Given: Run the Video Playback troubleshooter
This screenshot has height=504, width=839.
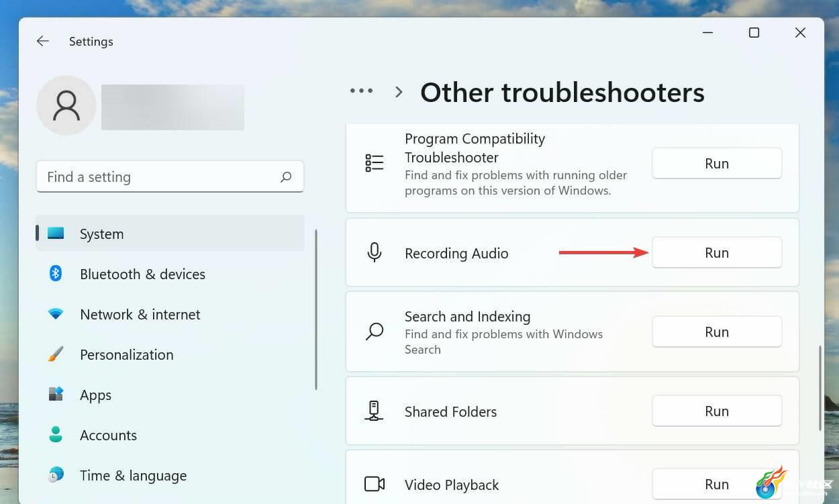Looking at the screenshot, I should coord(717,484).
